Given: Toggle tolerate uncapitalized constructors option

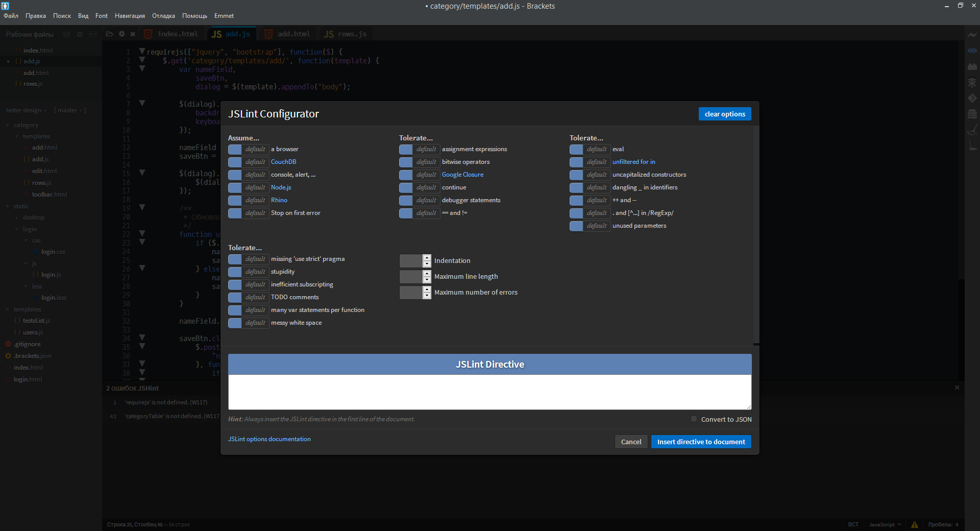Looking at the screenshot, I should point(590,175).
